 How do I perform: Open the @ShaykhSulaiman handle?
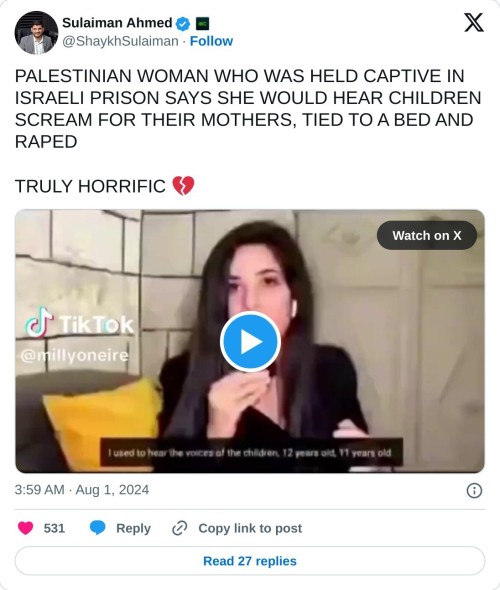coord(120,41)
